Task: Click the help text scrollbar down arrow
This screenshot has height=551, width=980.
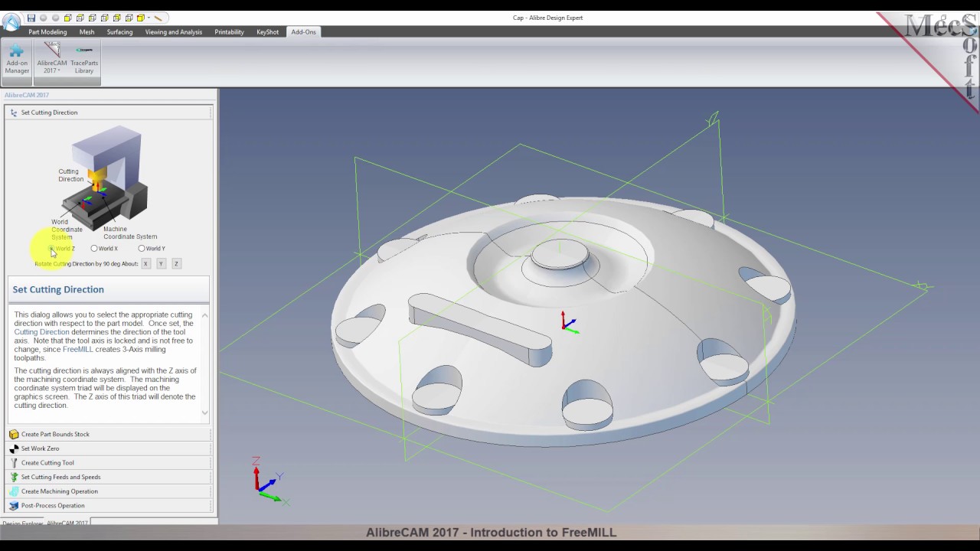Action: pos(204,412)
